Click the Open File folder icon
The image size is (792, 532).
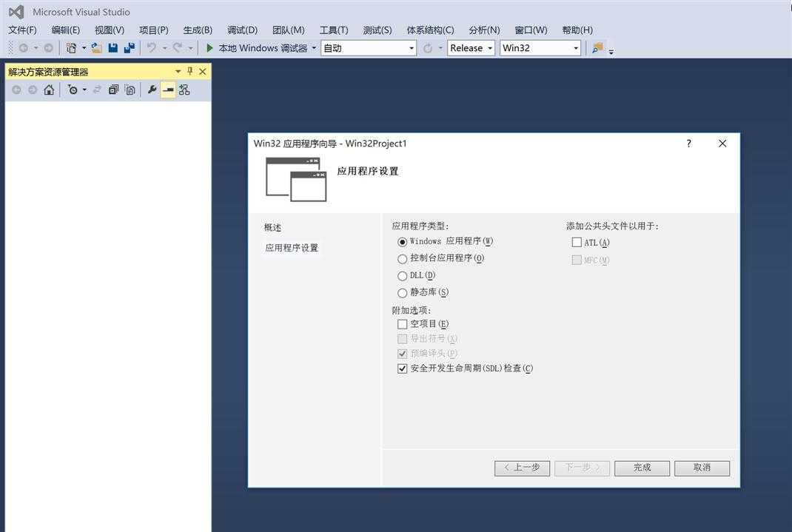pyautogui.click(x=96, y=48)
